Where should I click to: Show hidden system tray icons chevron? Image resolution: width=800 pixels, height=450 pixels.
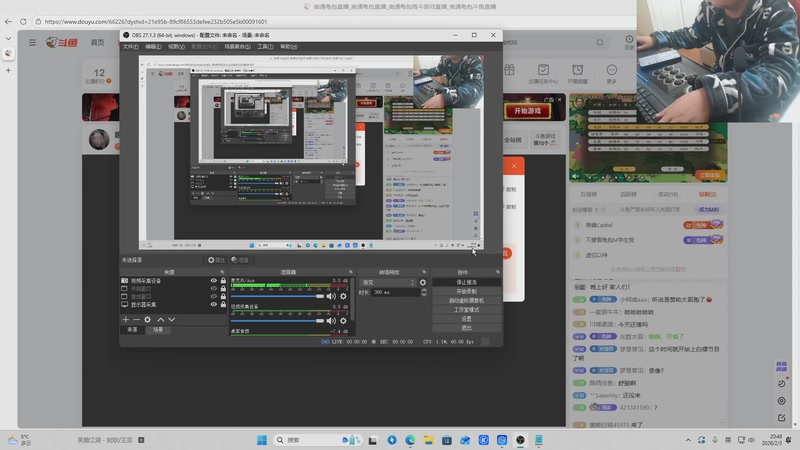click(x=688, y=440)
